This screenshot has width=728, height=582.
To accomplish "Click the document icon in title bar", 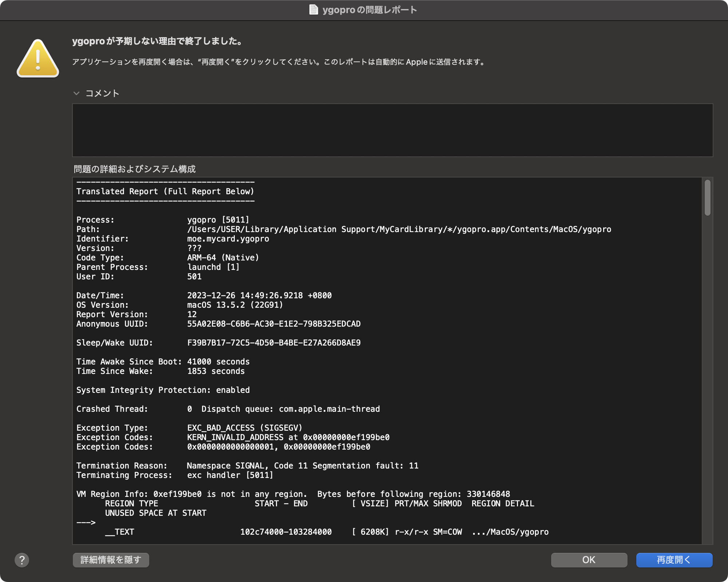I will click(x=313, y=10).
